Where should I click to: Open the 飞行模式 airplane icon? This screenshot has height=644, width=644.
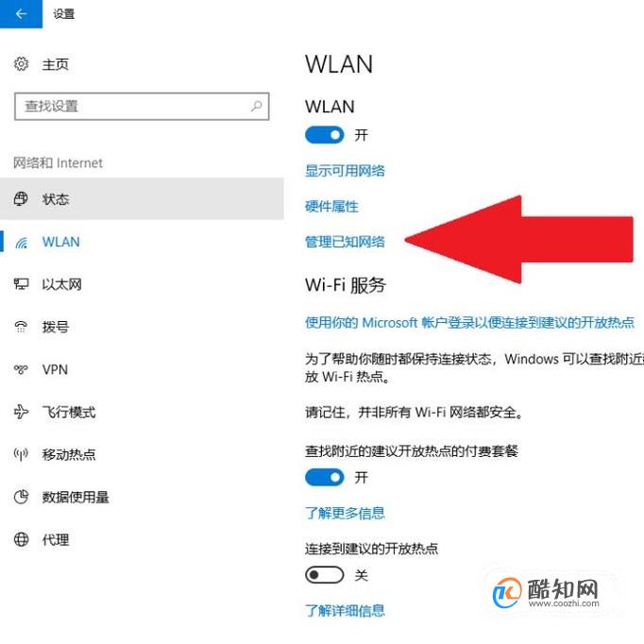pos(21,412)
